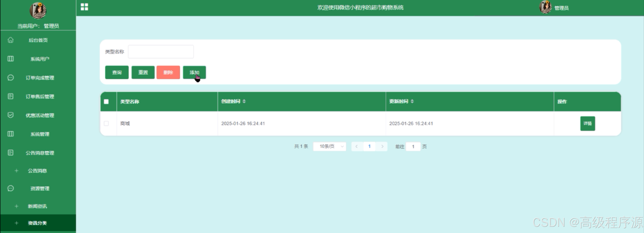Click plus icon next to 新闻资讯
The width and height of the screenshot is (644, 233).
[x=17, y=206]
